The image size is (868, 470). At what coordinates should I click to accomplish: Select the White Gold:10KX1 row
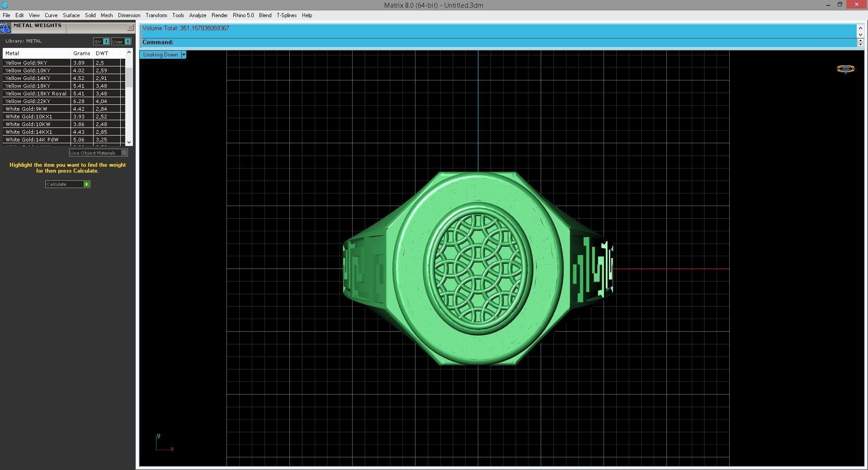pos(64,117)
